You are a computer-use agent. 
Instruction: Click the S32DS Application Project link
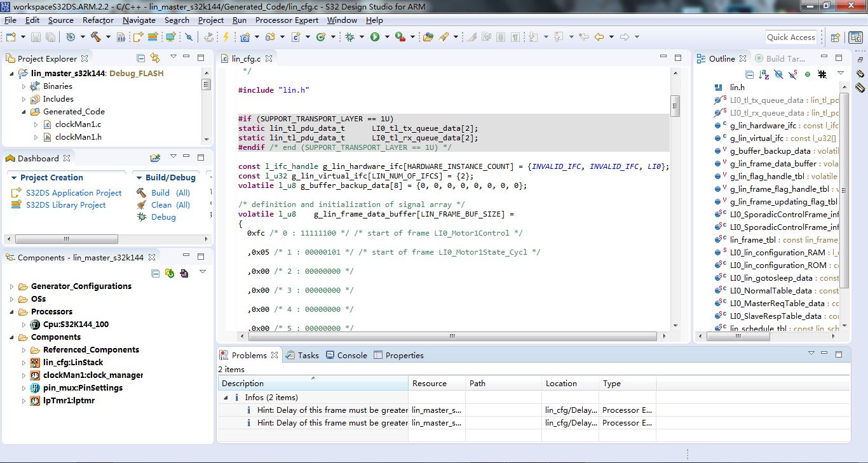point(74,193)
